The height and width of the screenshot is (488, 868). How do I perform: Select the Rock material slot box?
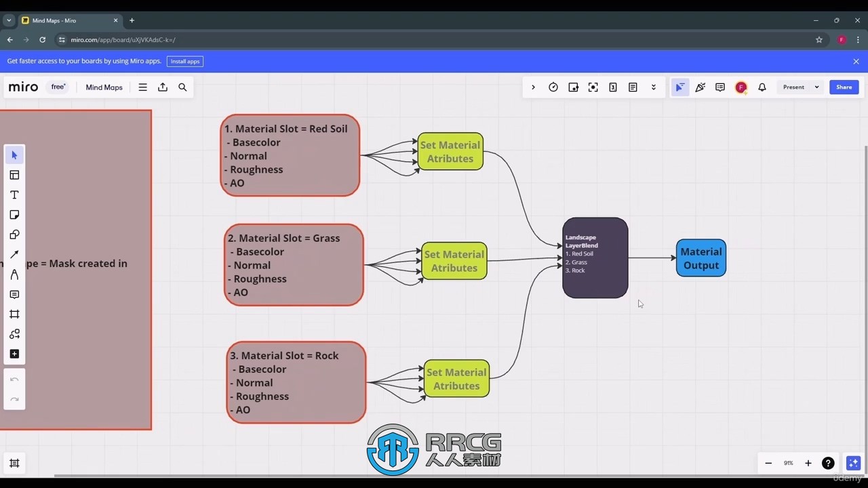click(x=296, y=382)
